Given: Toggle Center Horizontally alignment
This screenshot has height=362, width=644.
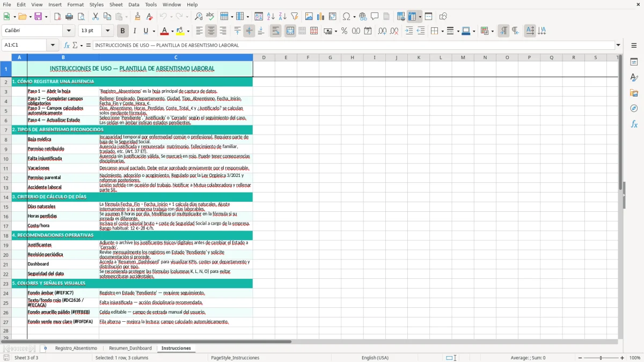Looking at the screenshot, I should pos(211,31).
